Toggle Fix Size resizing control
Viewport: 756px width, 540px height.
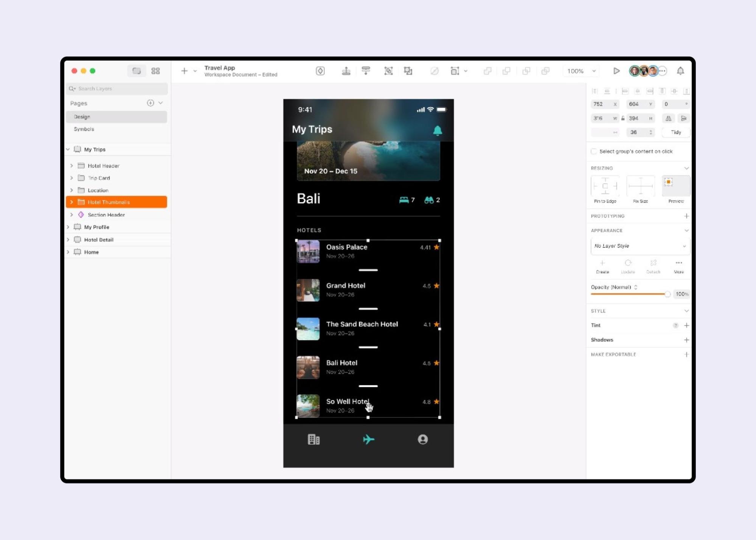641,186
